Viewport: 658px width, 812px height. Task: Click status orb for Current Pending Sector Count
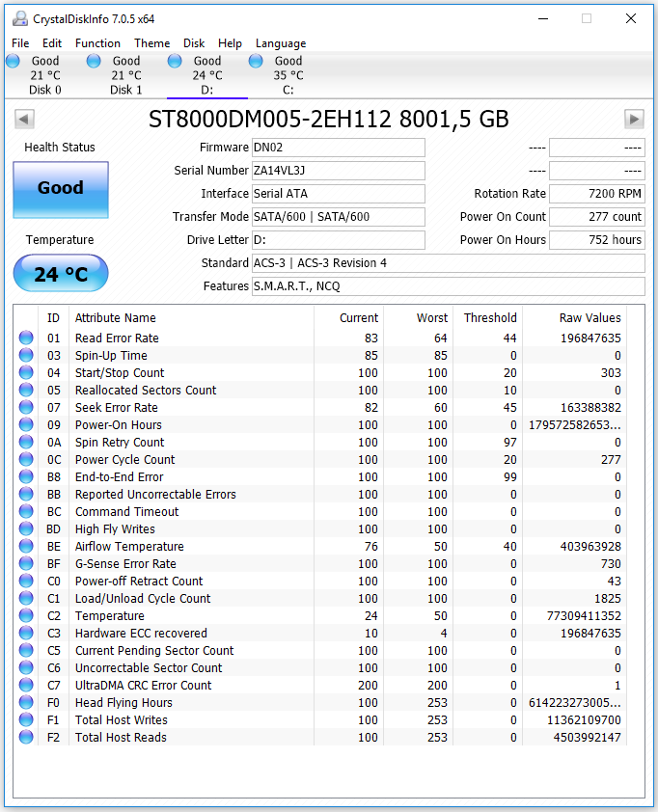26,650
